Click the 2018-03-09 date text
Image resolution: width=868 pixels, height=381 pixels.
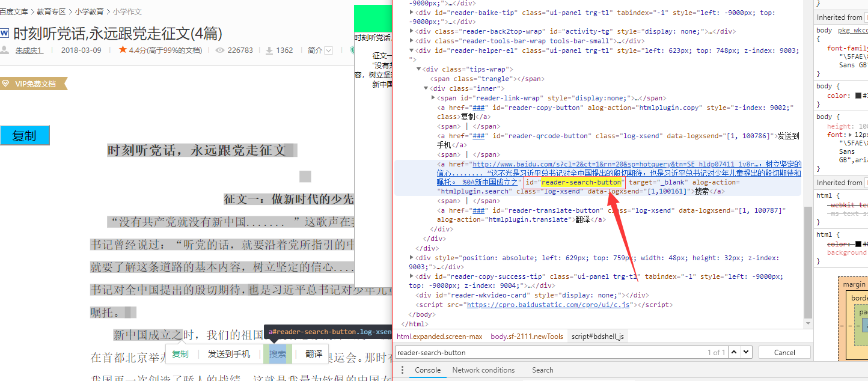[x=81, y=50]
